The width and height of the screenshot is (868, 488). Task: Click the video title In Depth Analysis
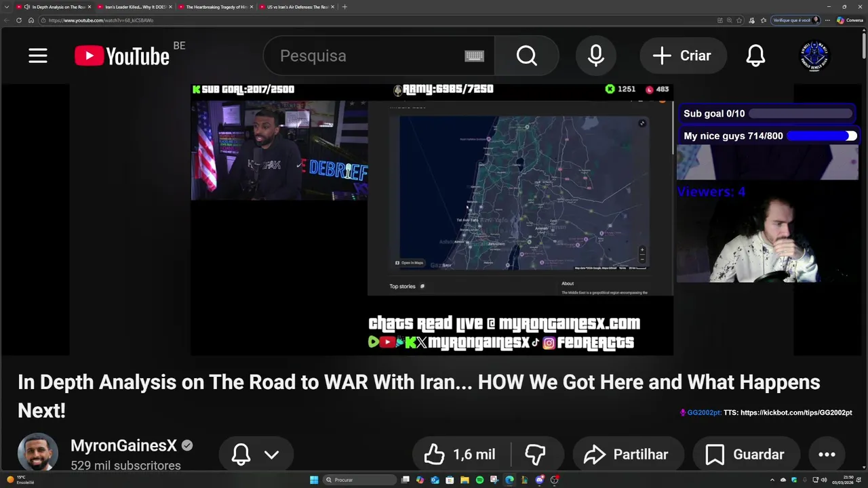point(419,396)
